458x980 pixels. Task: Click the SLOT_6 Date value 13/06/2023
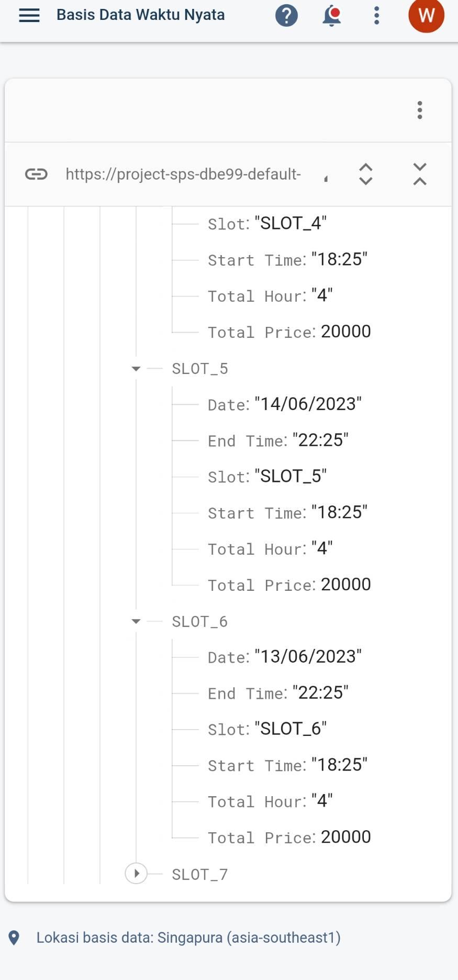(x=308, y=656)
